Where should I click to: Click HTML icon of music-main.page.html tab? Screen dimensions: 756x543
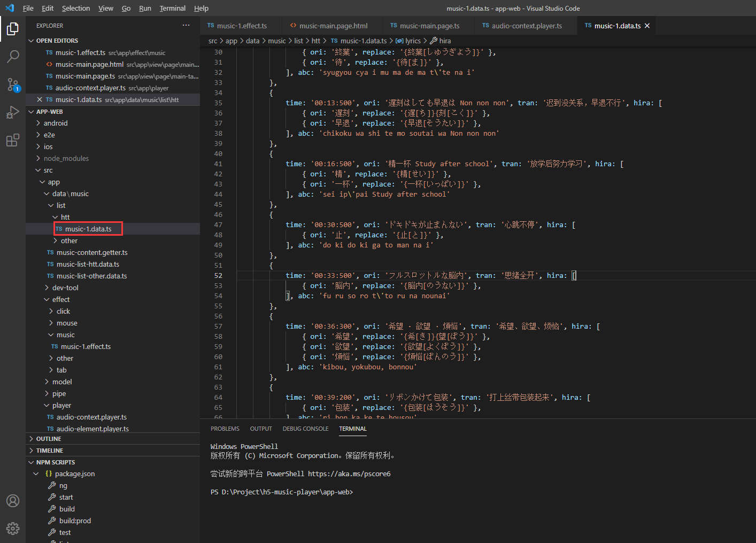[293, 26]
